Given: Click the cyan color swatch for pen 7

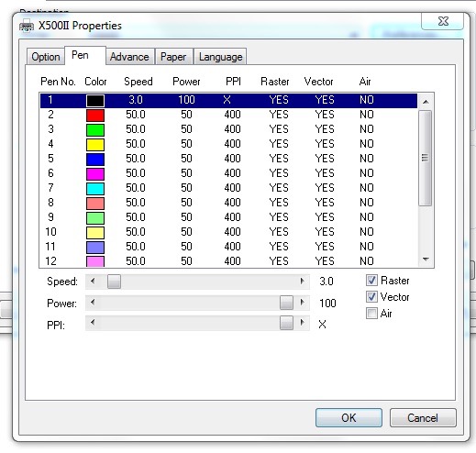Looking at the screenshot, I should click(x=95, y=188).
